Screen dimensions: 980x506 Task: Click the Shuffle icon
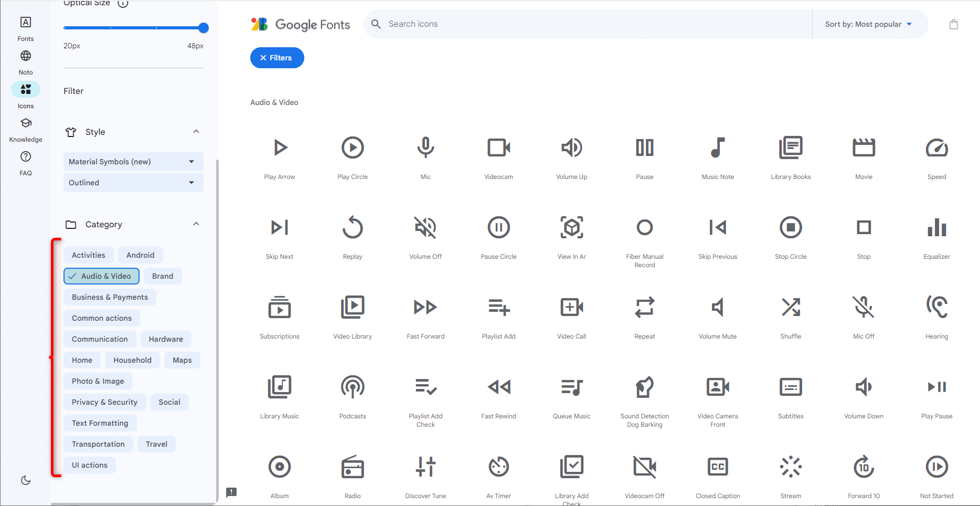pyautogui.click(x=791, y=307)
